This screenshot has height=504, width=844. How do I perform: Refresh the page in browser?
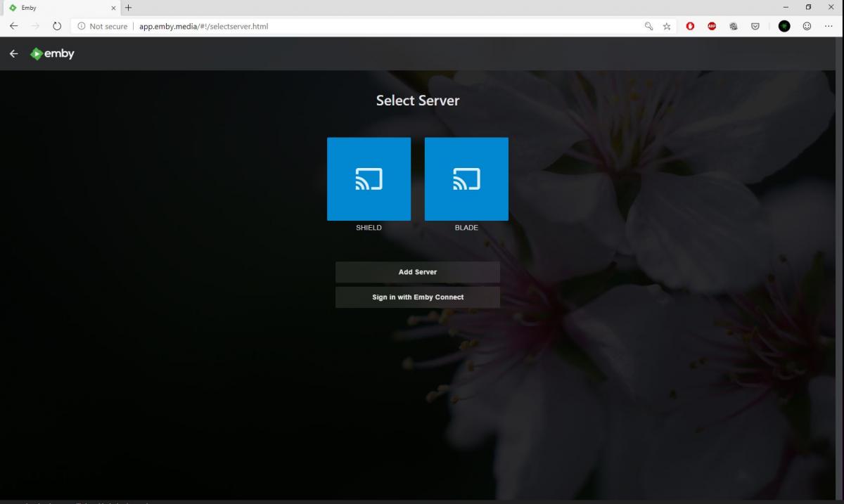[57, 26]
